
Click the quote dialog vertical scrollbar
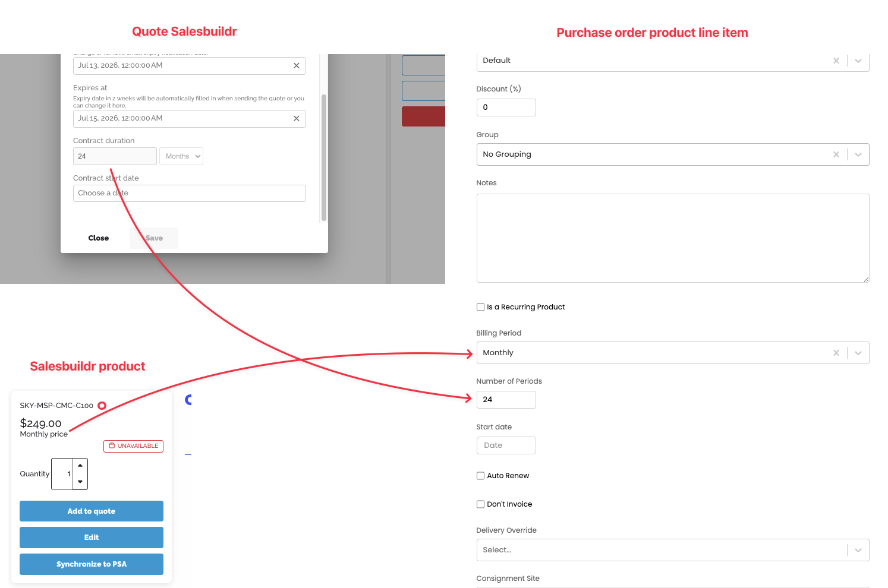point(324,157)
